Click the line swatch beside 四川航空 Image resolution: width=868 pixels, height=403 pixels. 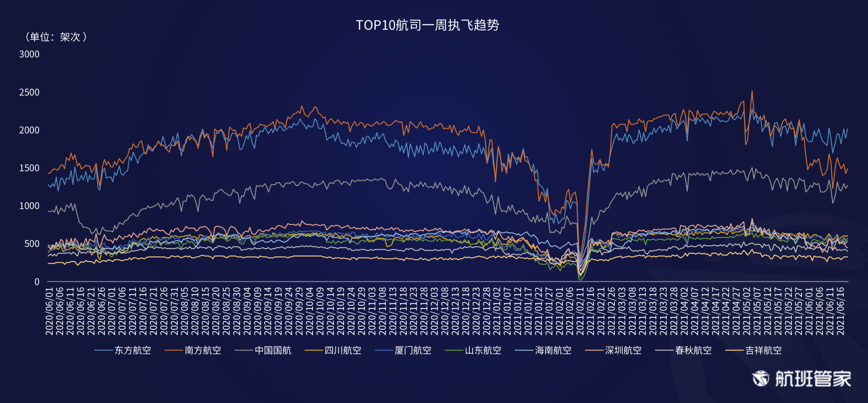tap(314, 351)
